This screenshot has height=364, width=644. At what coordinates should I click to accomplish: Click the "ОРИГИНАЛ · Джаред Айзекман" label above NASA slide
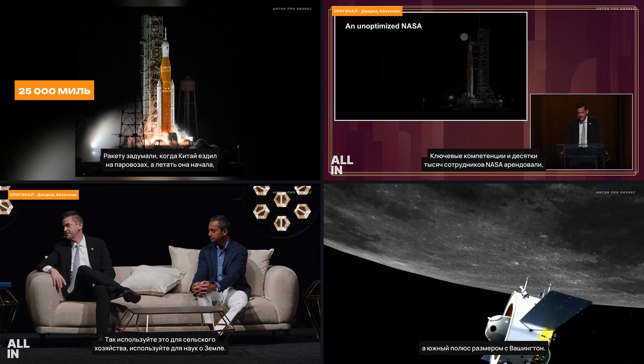click(x=367, y=11)
